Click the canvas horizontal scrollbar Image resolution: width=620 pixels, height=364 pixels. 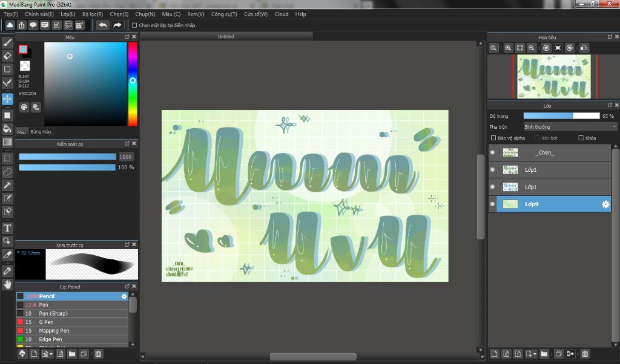[x=313, y=357]
